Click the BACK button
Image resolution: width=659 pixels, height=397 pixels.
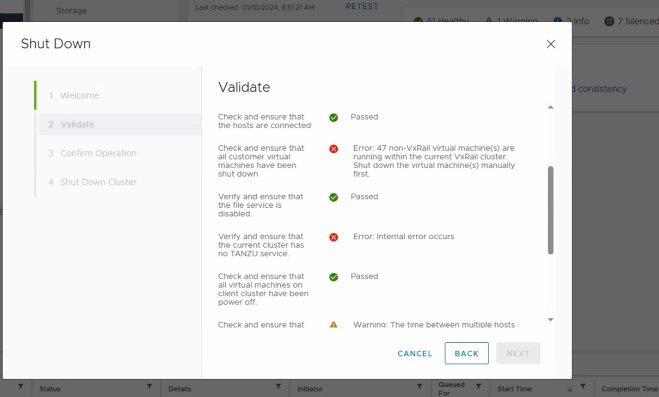467,353
